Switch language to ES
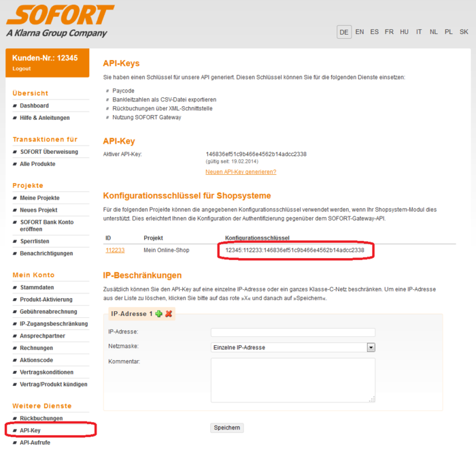The width and height of the screenshot is (476, 452). pos(374,32)
